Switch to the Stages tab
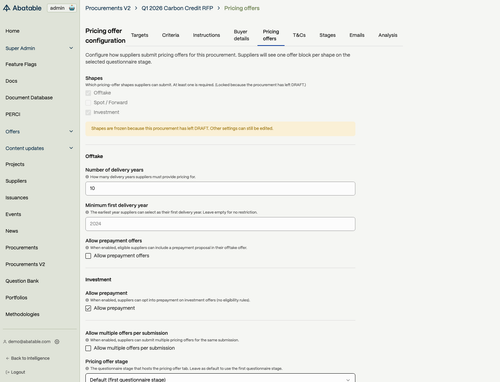The image size is (500, 382). (327, 35)
